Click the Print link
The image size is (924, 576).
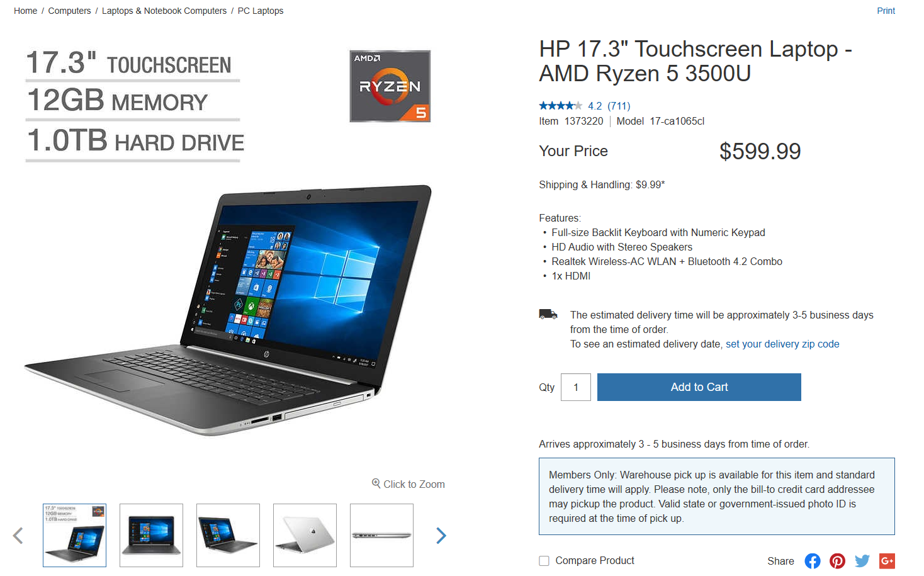click(886, 11)
